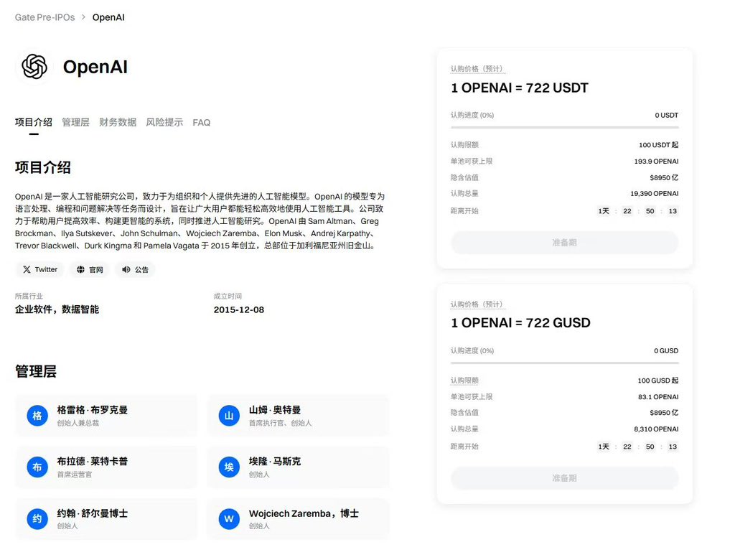This screenshot has height=560, width=735.
Task: Click the USDT subscription progress bar
Action: (x=564, y=127)
